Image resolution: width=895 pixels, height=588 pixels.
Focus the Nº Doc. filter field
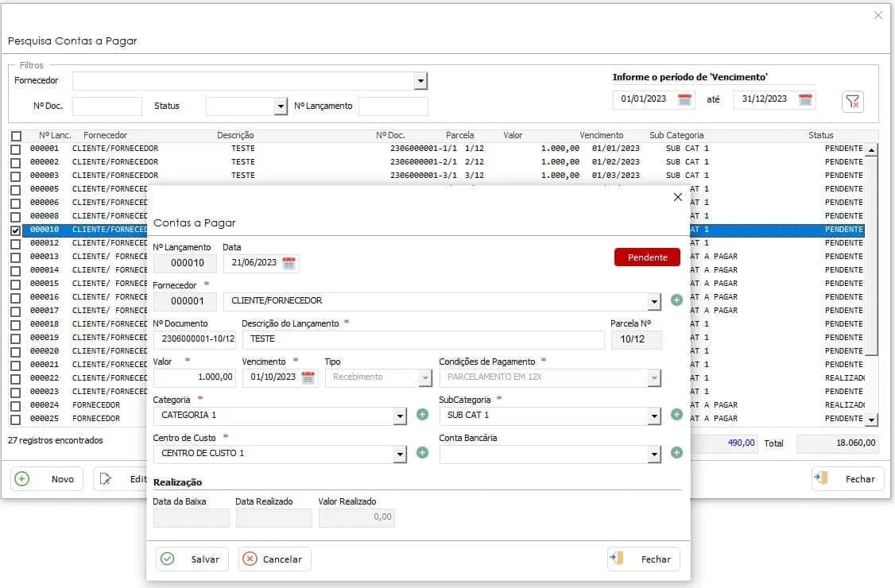[x=107, y=106]
